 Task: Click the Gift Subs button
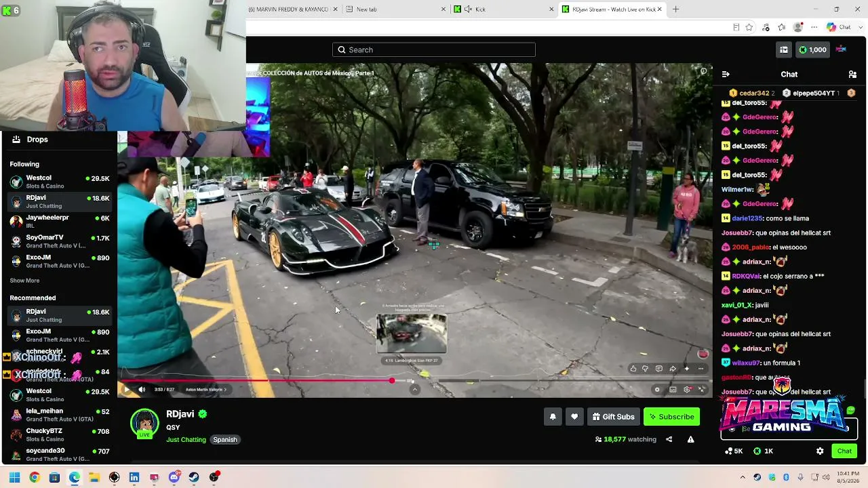click(613, 417)
